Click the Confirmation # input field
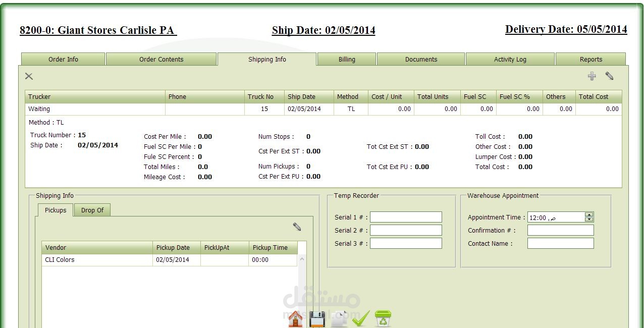The image size is (644, 328). click(561, 230)
